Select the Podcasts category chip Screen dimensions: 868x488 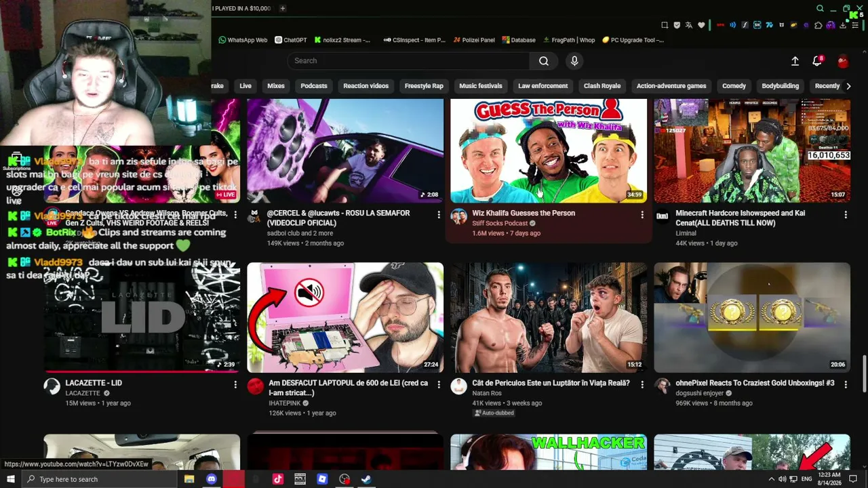[x=314, y=86]
